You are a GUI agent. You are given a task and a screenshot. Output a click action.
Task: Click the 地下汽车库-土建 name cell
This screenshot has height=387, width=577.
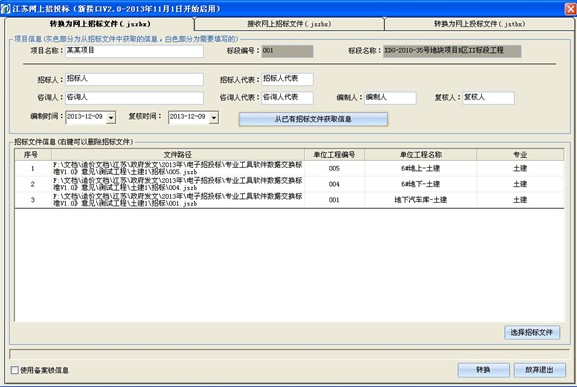pos(421,200)
